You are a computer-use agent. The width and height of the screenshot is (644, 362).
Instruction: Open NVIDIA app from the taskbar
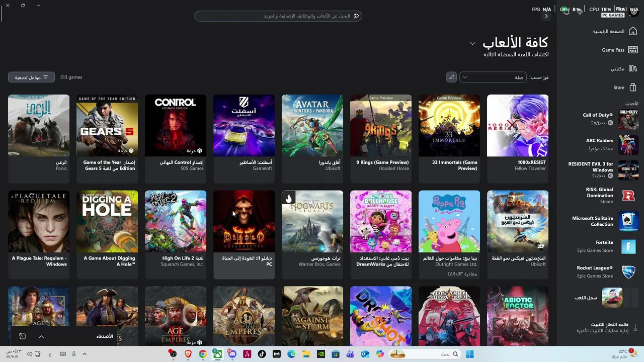click(320, 354)
